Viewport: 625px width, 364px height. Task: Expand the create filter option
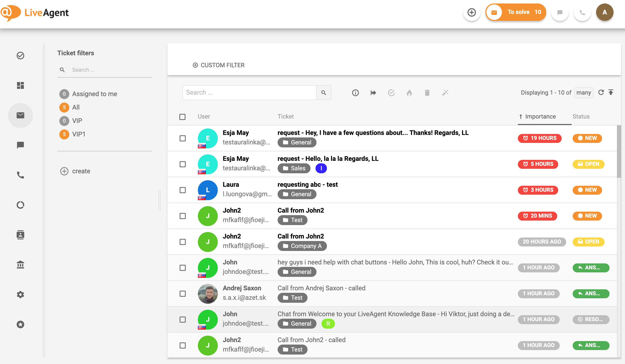pos(75,171)
